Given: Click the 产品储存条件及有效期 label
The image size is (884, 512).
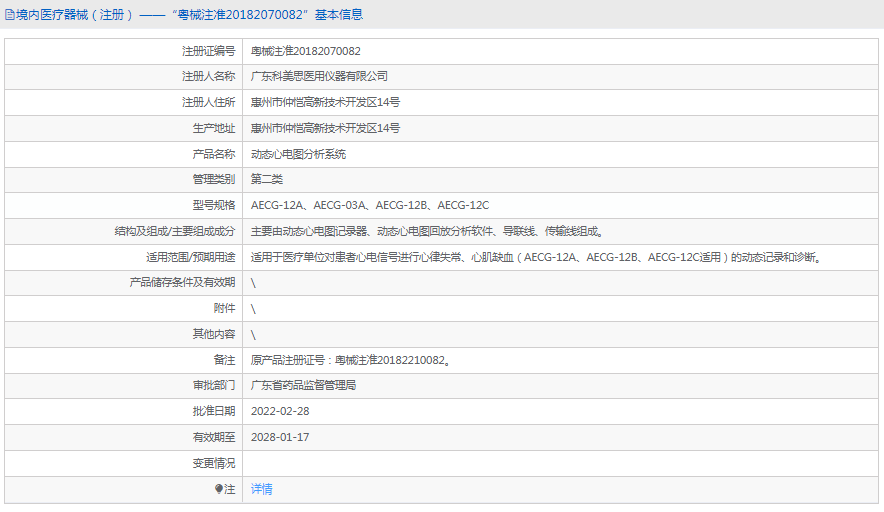Looking at the screenshot, I should tap(182, 282).
